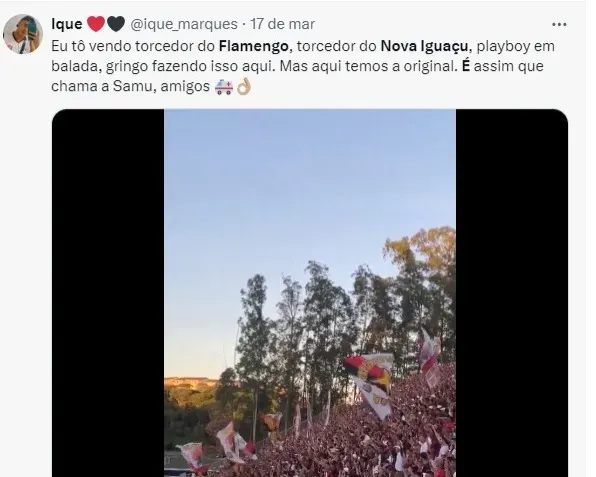Click the ambulance emoji in the tweet
This screenshot has width=596, height=477.
224,87
